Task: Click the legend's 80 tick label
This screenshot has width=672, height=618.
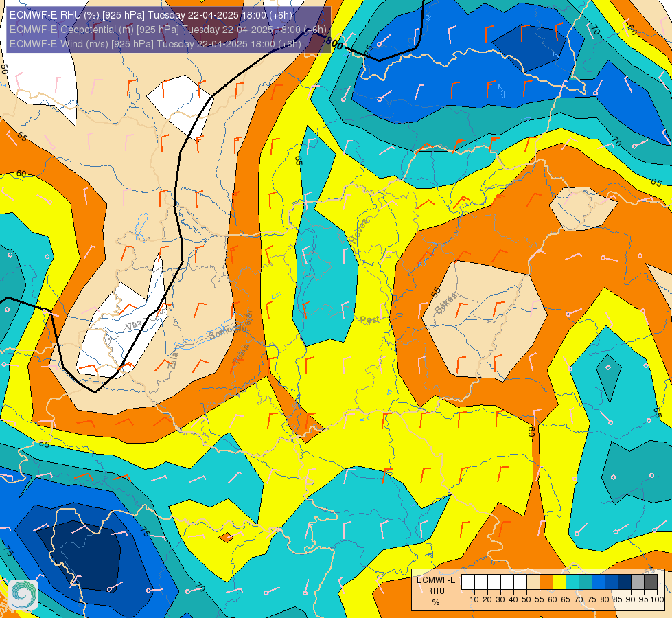Action: tap(605, 599)
